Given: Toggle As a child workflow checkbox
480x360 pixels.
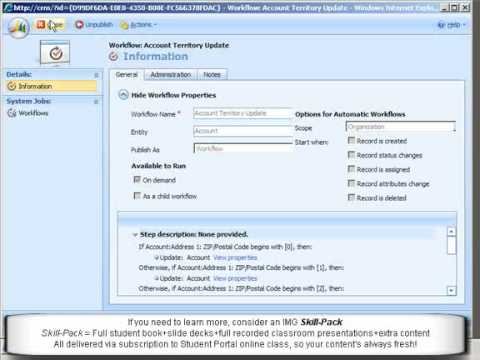Looking at the screenshot, I should coord(137,196).
